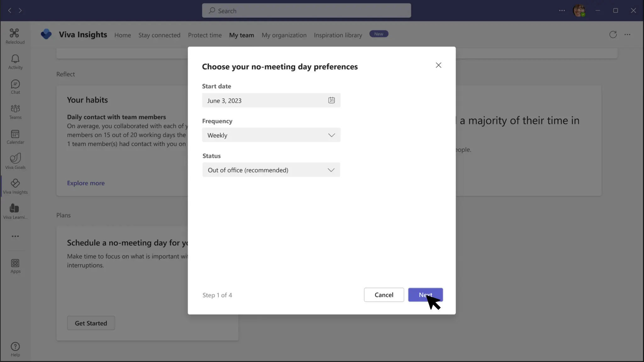Viewport: 644px width, 362px height.
Task: Refresh the Viva Insights page
Action: click(613, 35)
